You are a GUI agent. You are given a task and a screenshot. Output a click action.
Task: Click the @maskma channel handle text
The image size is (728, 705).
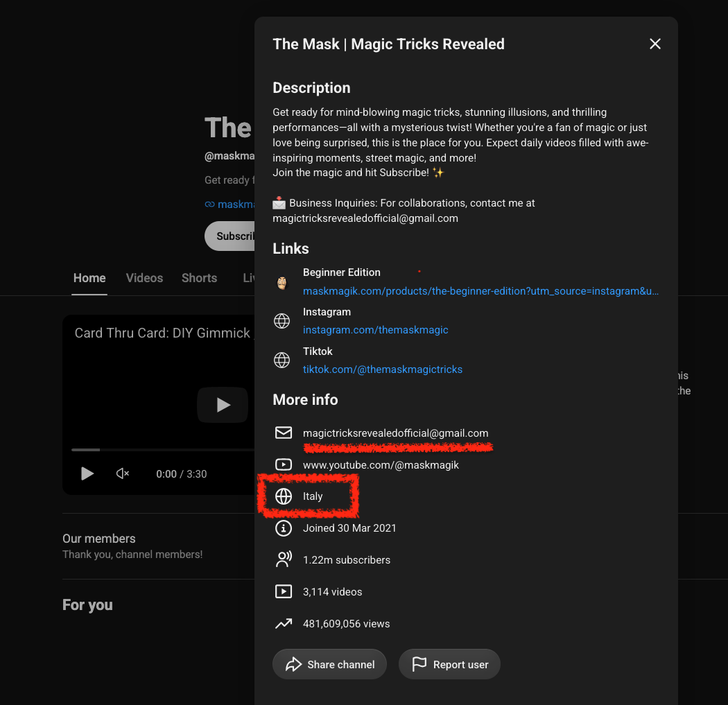(229, 156)
